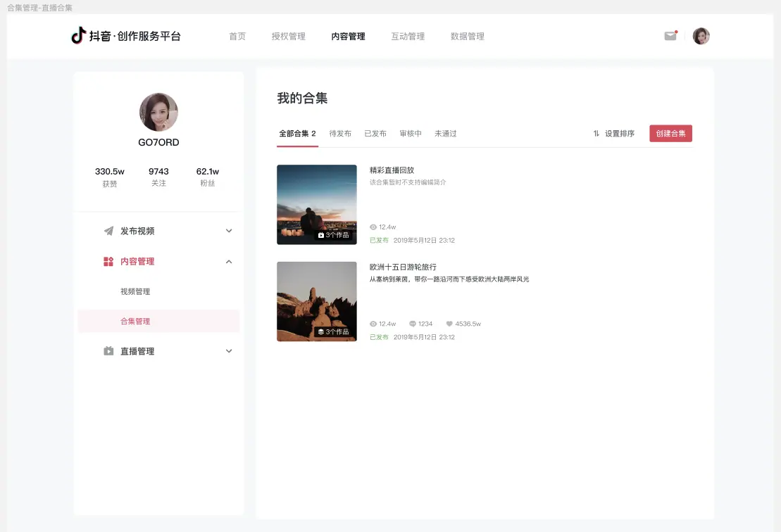Click the stack icon on 欧洲十五日游轮旅行 thumbnail
Image resolution: width=781 pixels, height=532 pixels.
point(321,332)
